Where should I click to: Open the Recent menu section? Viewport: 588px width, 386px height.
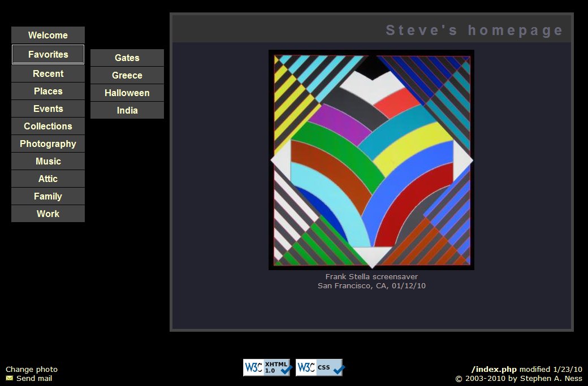(48, 74)
